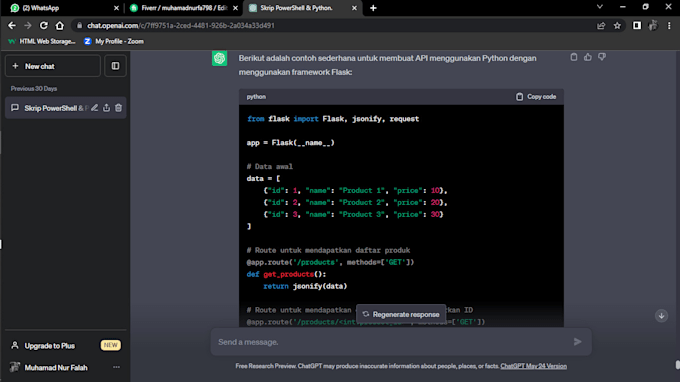Open the Chrome three-dot menu
680x382 pixels.
tap(669, 26)
